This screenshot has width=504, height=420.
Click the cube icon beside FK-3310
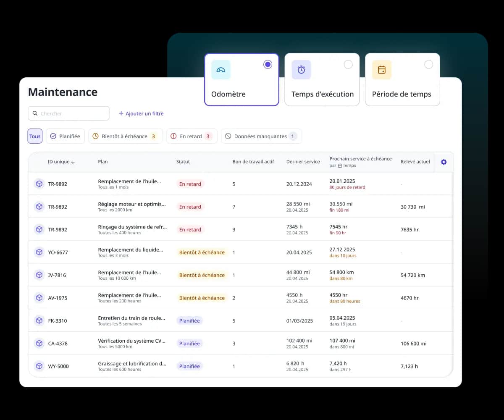coord(39,321)
